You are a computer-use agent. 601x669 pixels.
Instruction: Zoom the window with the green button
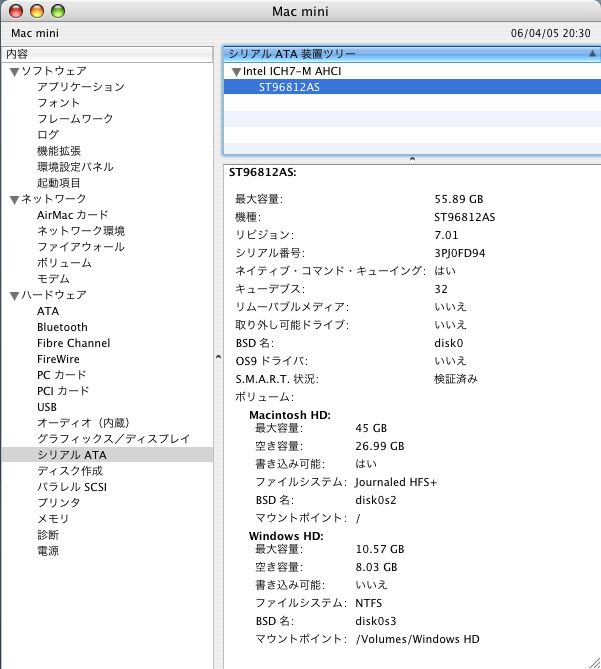(58, 11)
